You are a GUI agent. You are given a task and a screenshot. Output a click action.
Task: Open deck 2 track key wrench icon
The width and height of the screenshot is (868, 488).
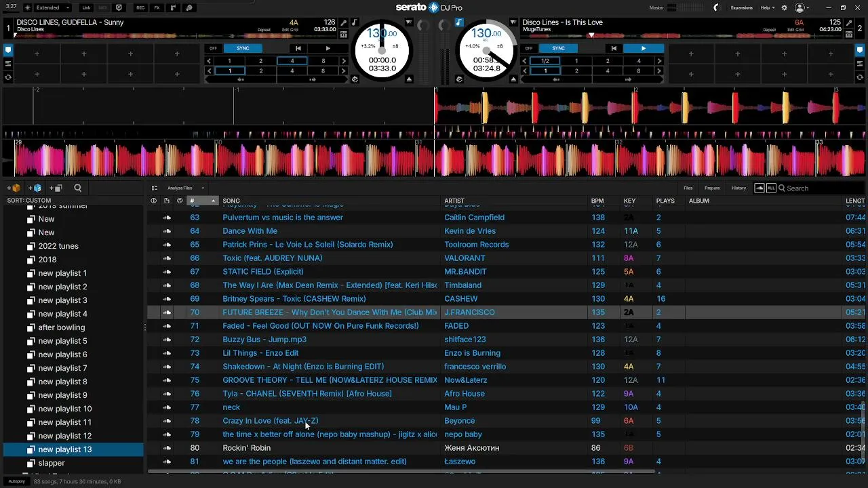[848, 23]
